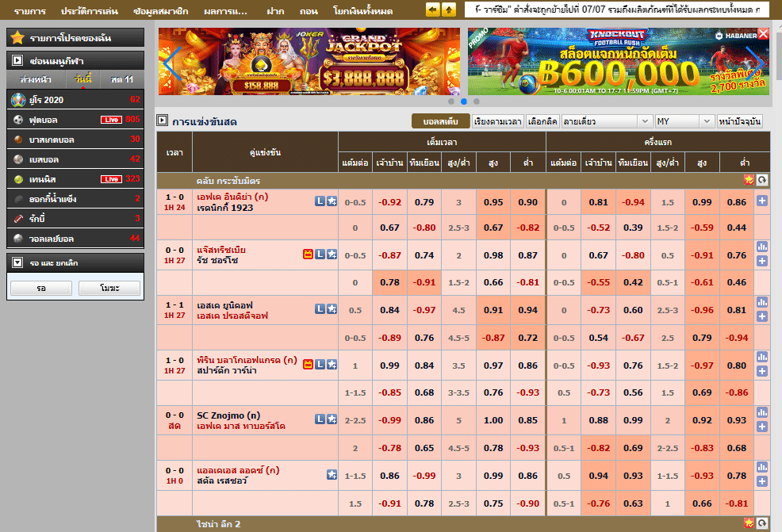Open the Habanero Knockout Football Rush banner

point(619,61)
